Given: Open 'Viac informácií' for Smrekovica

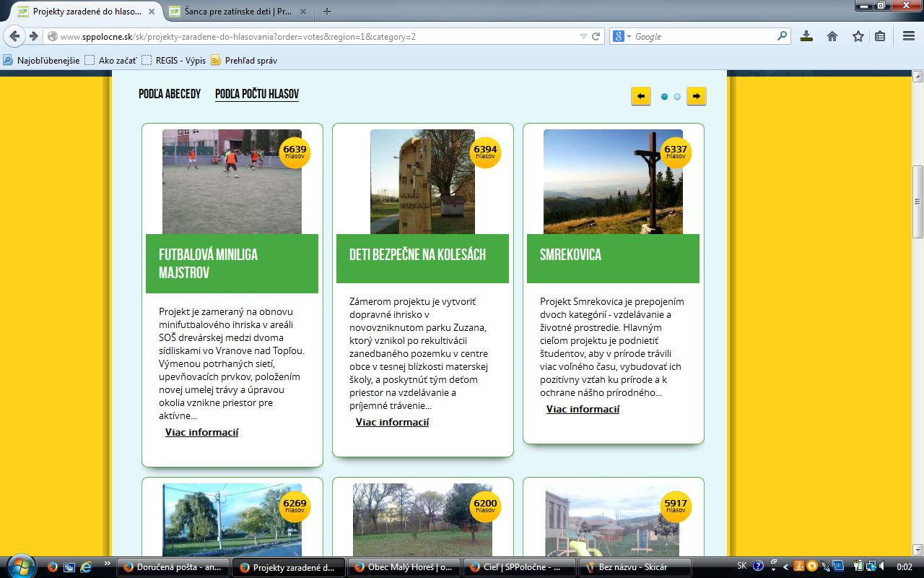Looking at the screenshot, I should [583, 409].
